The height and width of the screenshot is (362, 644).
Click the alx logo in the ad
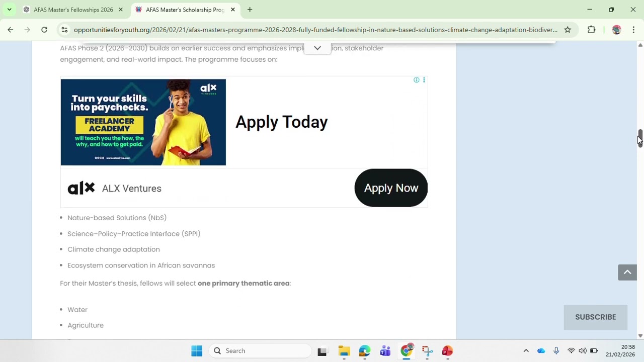[x=81, y=188]
